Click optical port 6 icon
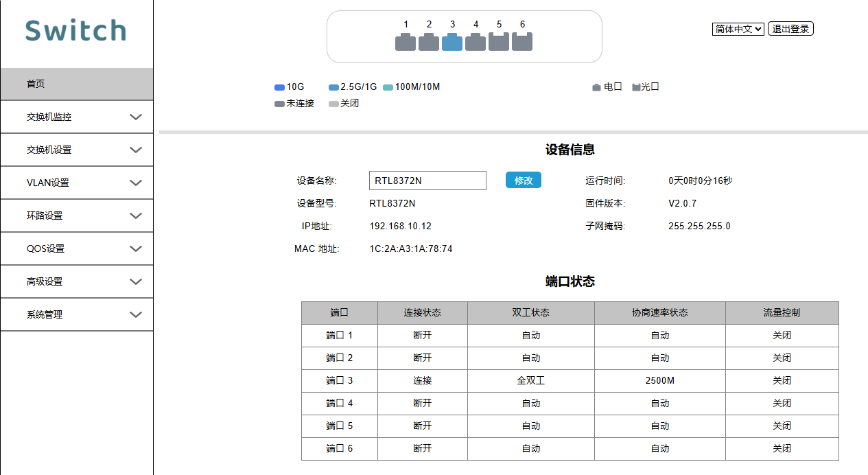This screenshot has width=868, height=475. tap(522, 42)
